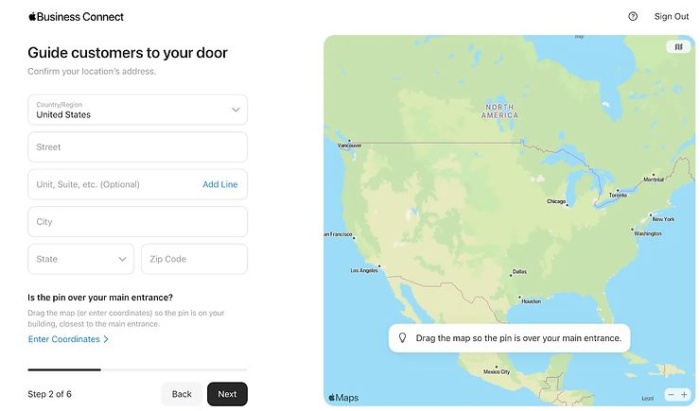Viewport: 700px width, 411px height.
Task: Expand the Country/Region dropdown
Action: [x=138, y=110]
